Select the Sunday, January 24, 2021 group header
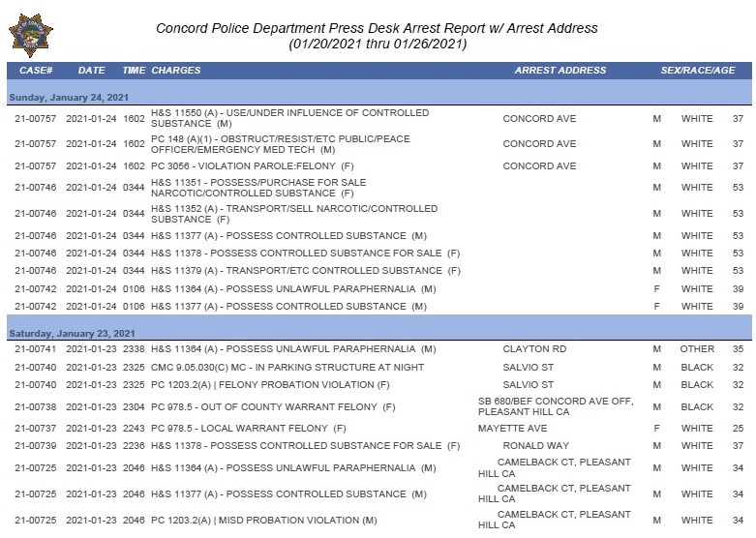Viewport: 756px width, 538px height. [x=69, y=98]
